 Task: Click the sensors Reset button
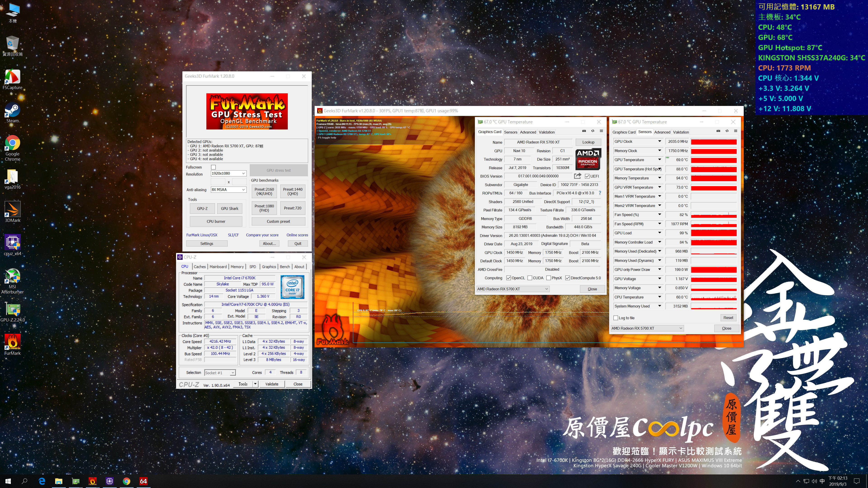[728, 318]
